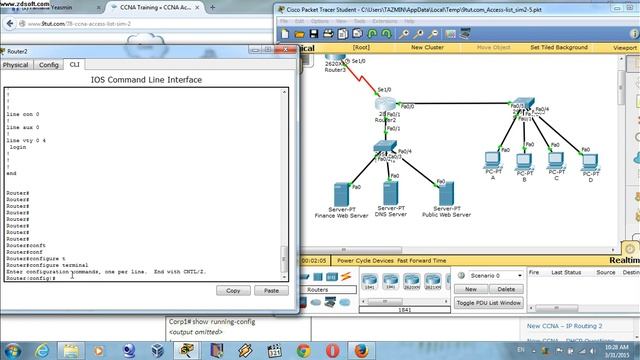The height and width of the screenshot is (360, 640).
Task: Pick the 1841 router from the device list
Action: (369, 282)
